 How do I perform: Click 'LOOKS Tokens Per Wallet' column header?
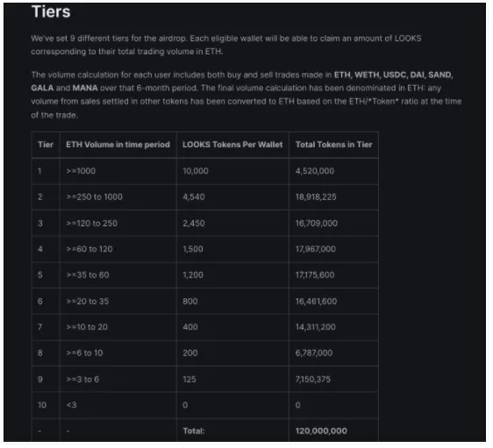[232, 145]
